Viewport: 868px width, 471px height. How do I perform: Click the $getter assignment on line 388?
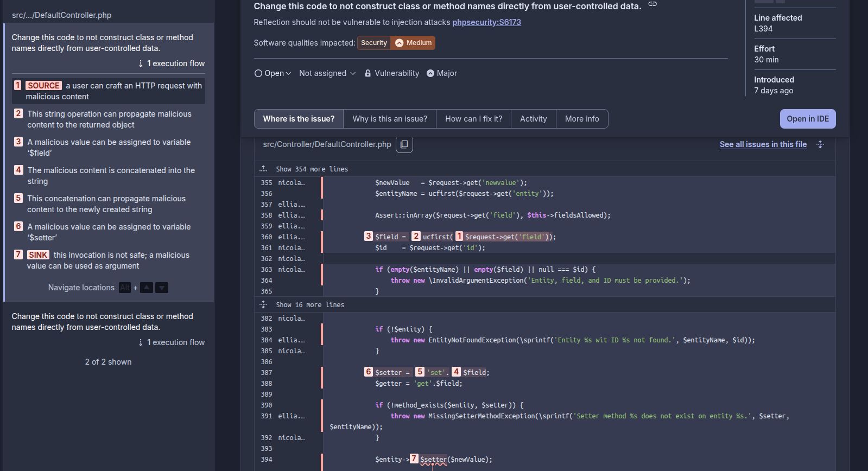click(x=419, y=384)
